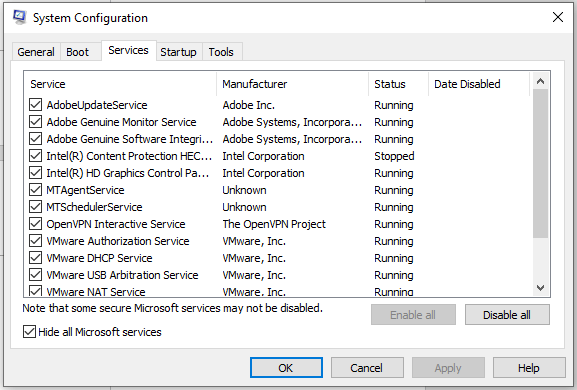Screen dimensions: 577x390
Task: Select the 'AdobeUpdateService' row text
Action: click(97, 105)
